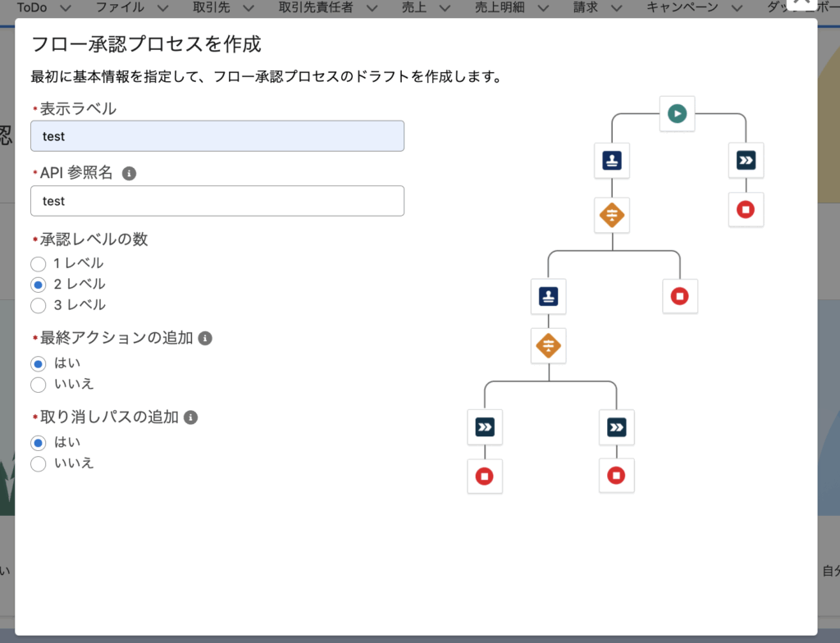
Task: Click the info icon beside 取り消しパスの追加
Action: [191, 417]
